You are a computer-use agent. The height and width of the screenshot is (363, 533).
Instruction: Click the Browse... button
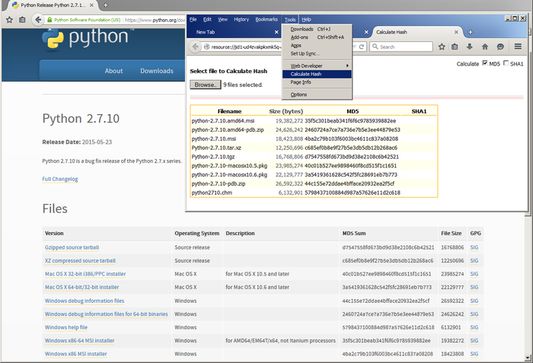click(205, 85)
